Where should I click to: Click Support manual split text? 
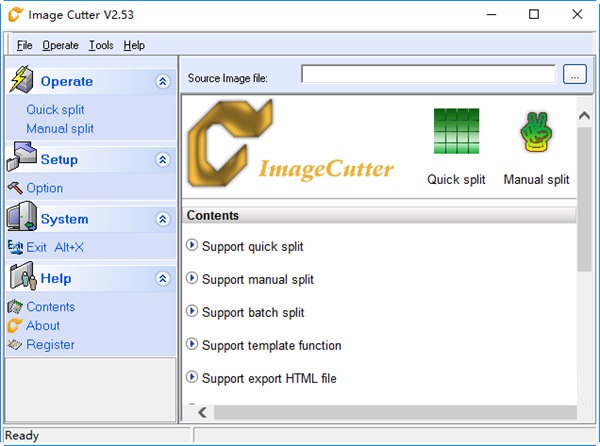click(258, 280)
